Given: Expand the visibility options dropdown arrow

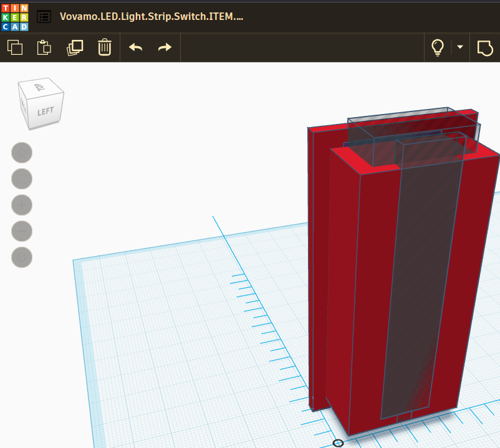Looking at the screenshot, I should coord(460,47).
